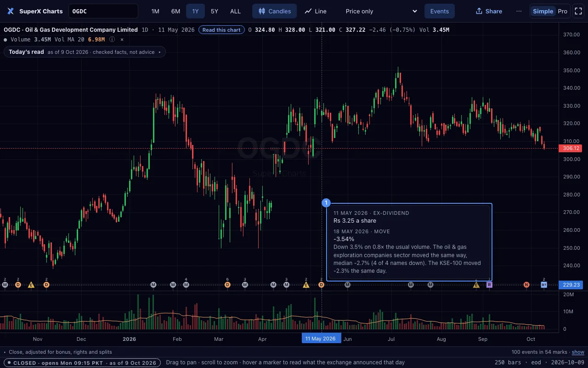This screenshot has width=588, height=368.
Task: Open the three-dot more options menu
Action: click(519, 11)
